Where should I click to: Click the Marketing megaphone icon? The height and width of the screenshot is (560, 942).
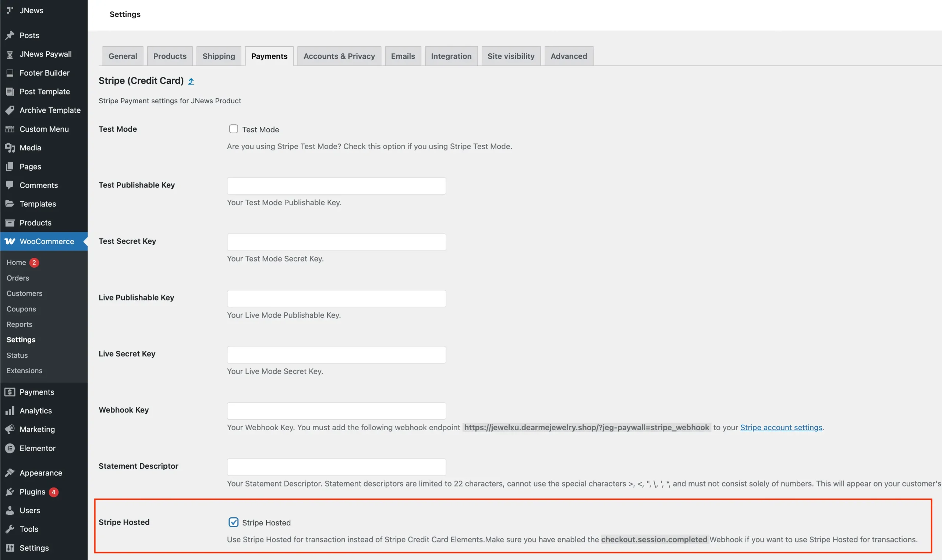tap(10, 429)
